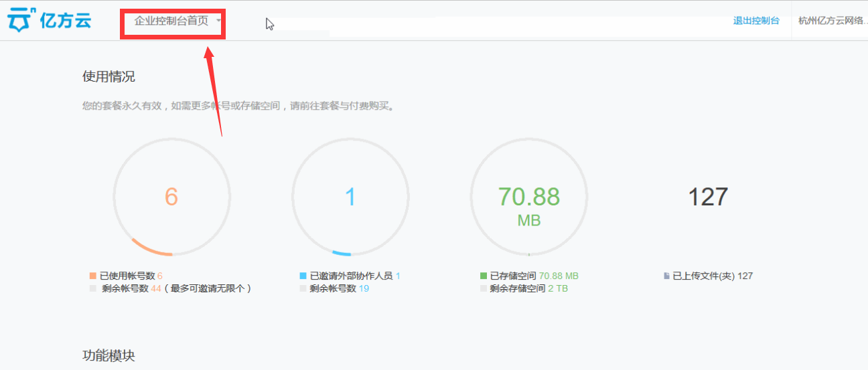Click the 亿方云 cloud logo icon
Image resolution: width=868 pixels, height=370 pixels.
tap(19, 21)
